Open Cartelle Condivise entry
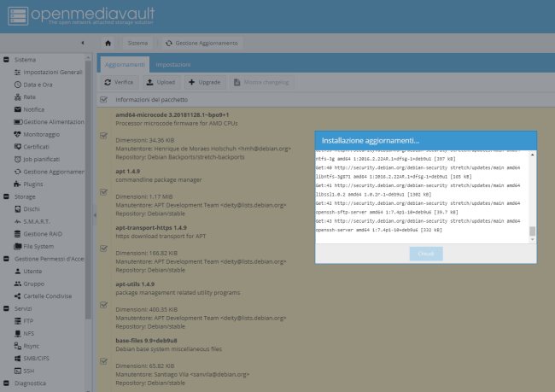This screenshot has height=392, width=555. (x=43, y=296)
